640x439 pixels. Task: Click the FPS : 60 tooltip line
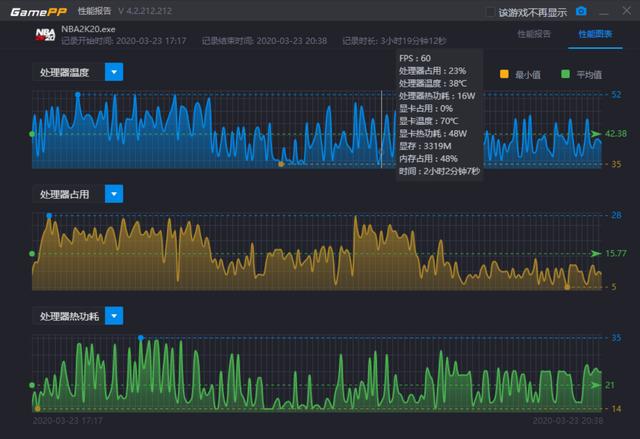tap(415, 58)
